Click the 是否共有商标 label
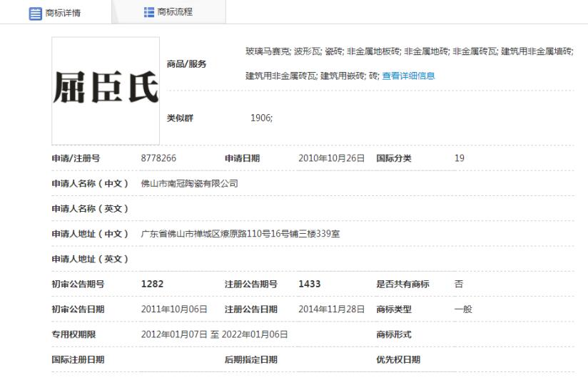 (402, 284)
